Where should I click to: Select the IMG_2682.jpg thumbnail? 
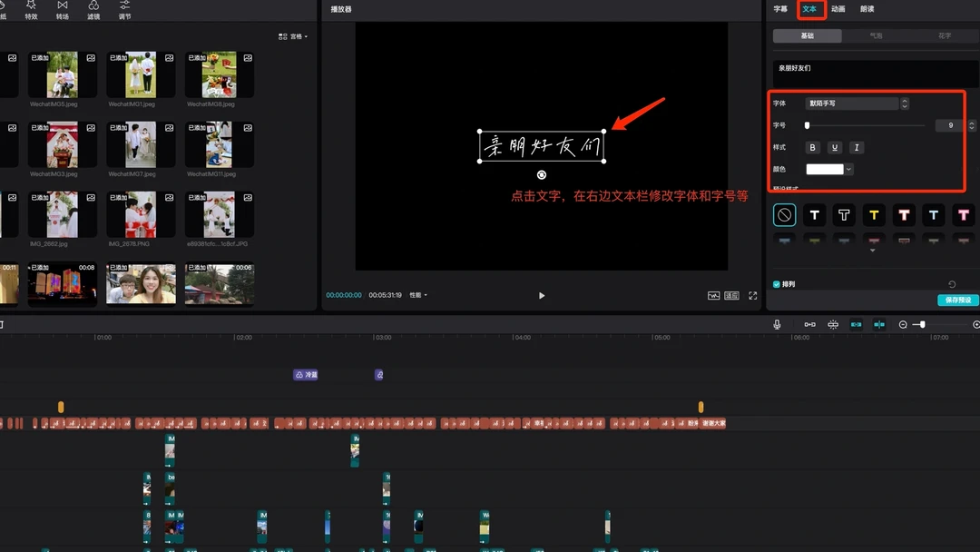pos(63,214)
